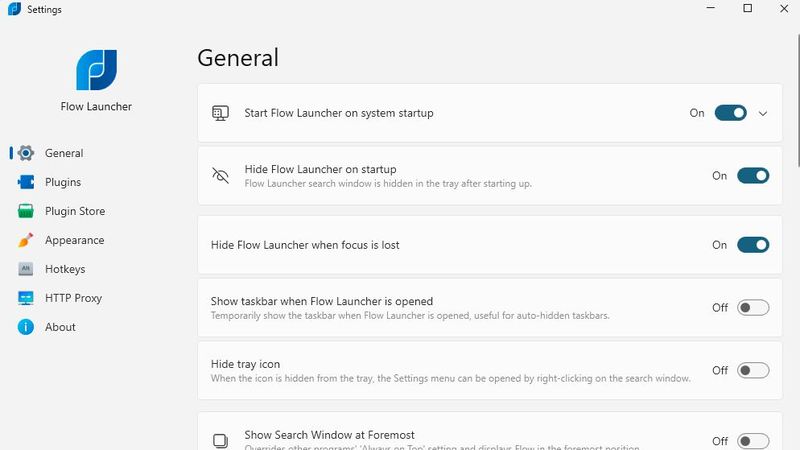Turn on the Hide tray icon switch
This screenshot has width=800, height=450.
pos(753,370)
